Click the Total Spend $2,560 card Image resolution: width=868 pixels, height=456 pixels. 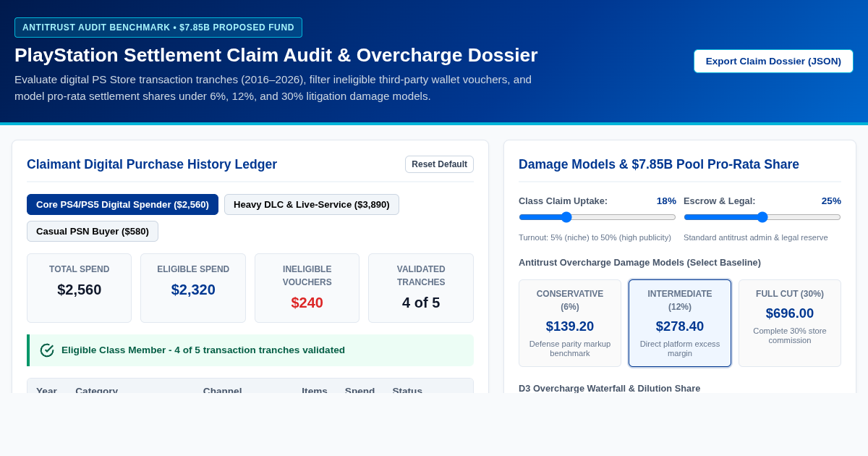[80, 288]
